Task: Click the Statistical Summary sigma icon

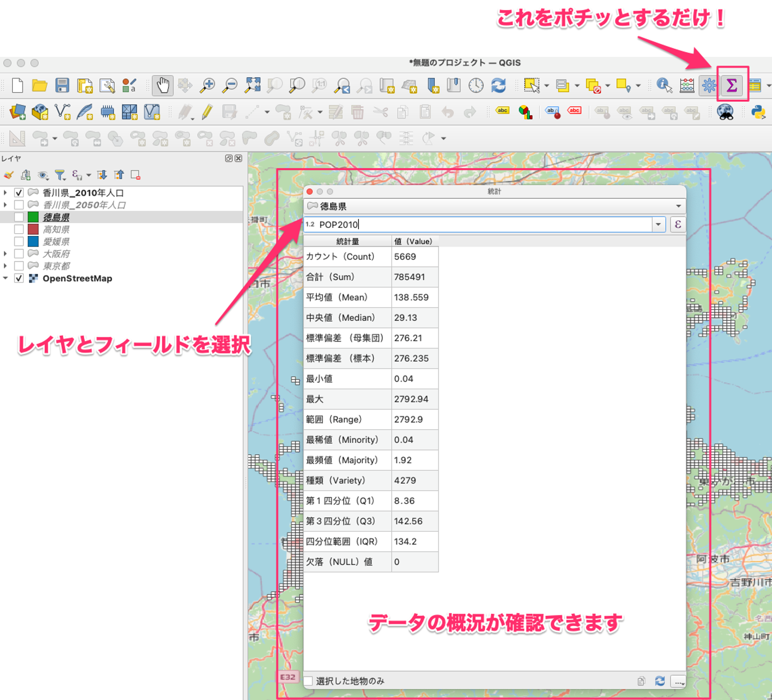Action: [732, 85]
